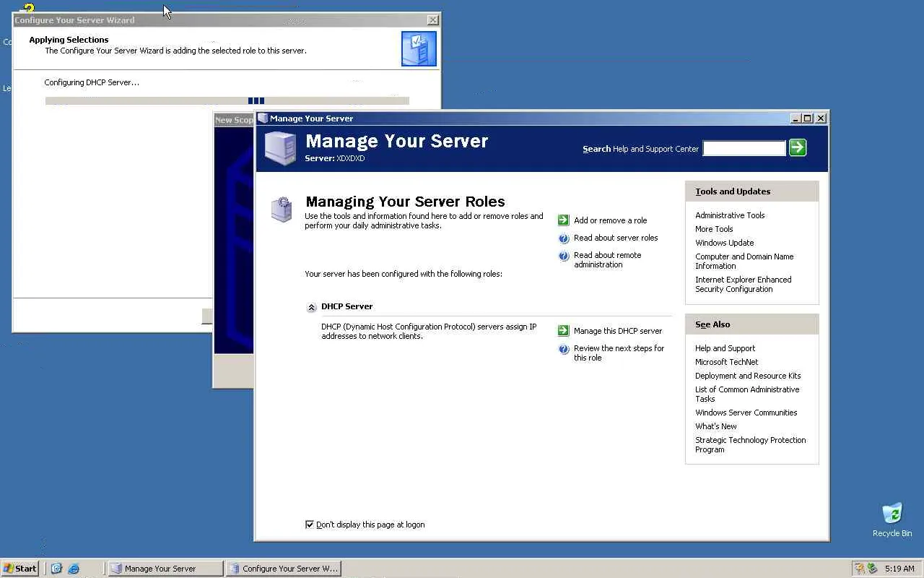Click the Search Help and Support text field

click(x=744, y=148)
